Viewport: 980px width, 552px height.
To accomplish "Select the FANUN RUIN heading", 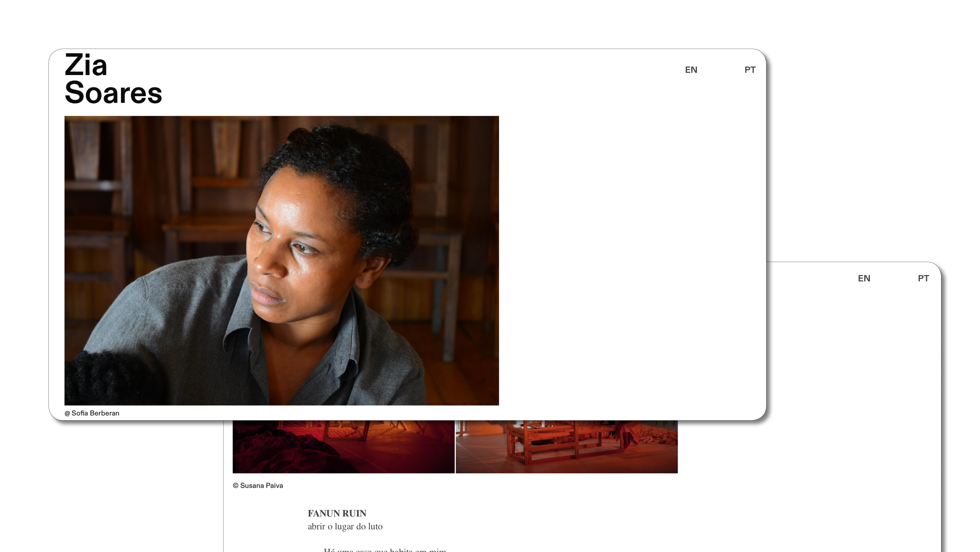I will [337, 514].
